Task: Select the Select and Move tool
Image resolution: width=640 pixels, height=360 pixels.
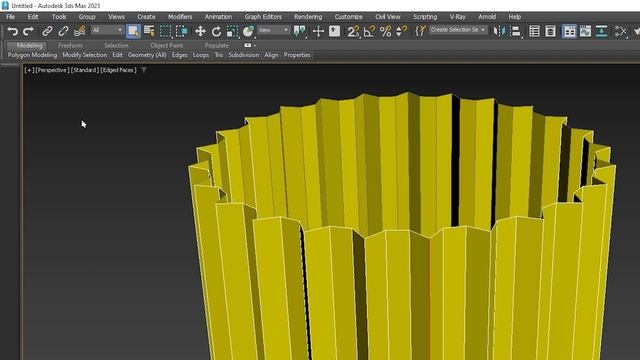Action: tap(200, 31)
